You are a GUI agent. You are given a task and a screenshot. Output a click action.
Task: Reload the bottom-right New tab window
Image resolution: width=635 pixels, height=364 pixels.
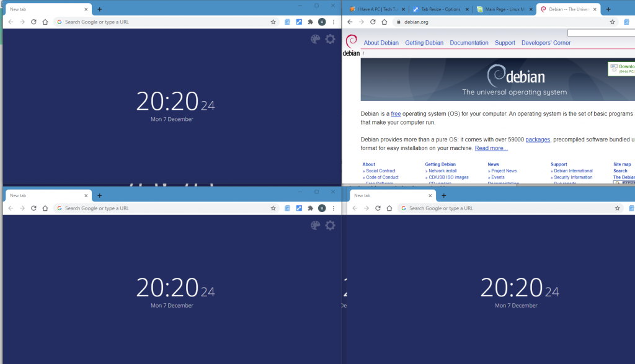click(x=378, y=208)
